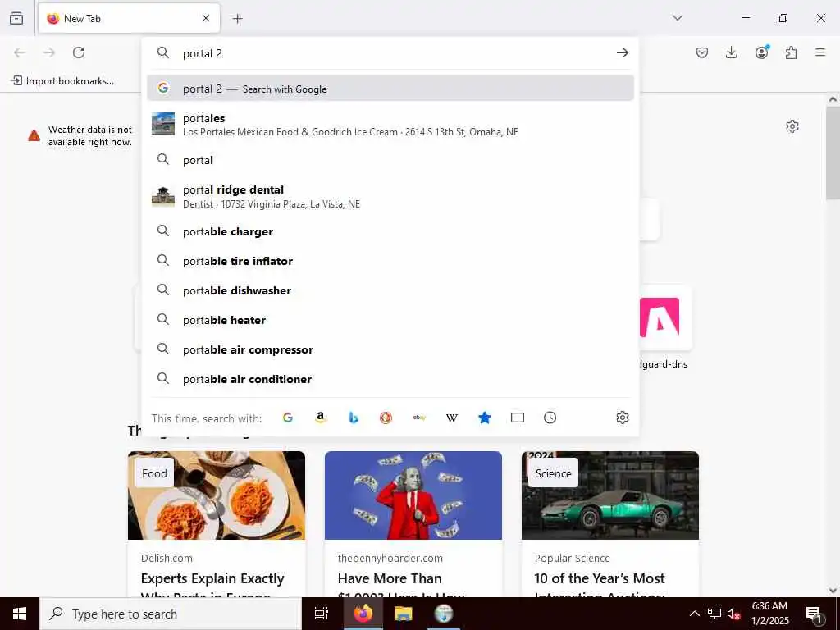
Task: Select 'portable tire inflator' suggestion
Action: pos(390,261)
